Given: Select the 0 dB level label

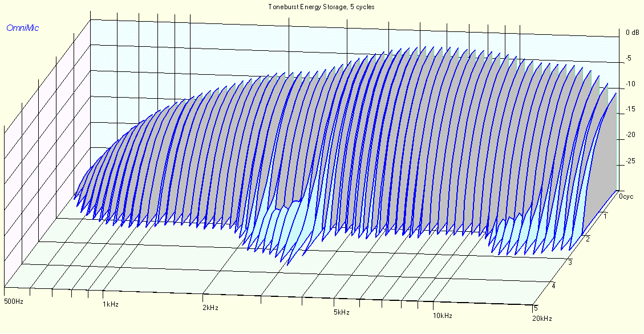Looking at the screenshot, I should pos(633,33).
